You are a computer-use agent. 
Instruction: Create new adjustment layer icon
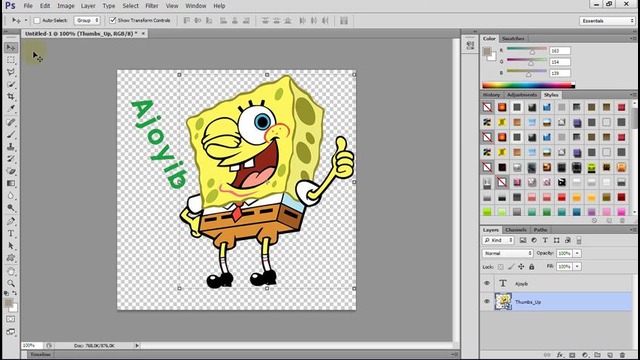pyautogui.click(x=585, y=355)
